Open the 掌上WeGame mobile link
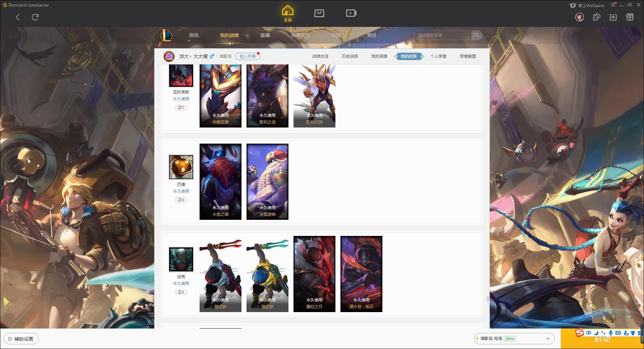 (587, 5)
